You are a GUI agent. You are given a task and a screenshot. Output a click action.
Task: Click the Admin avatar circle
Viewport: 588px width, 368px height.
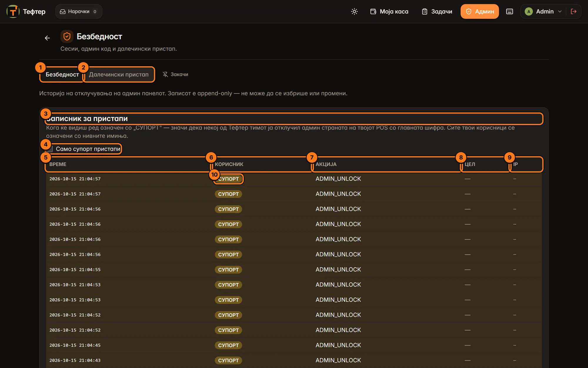[529, 11]
